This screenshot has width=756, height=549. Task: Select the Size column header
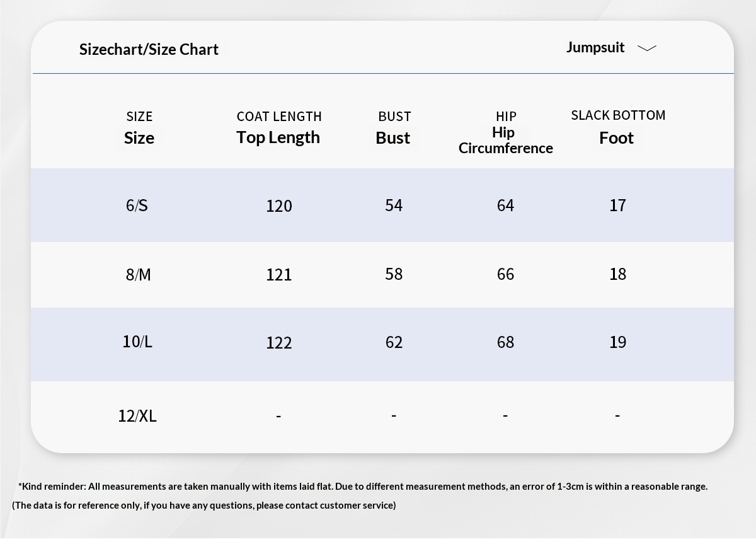(x=139, y=137)
